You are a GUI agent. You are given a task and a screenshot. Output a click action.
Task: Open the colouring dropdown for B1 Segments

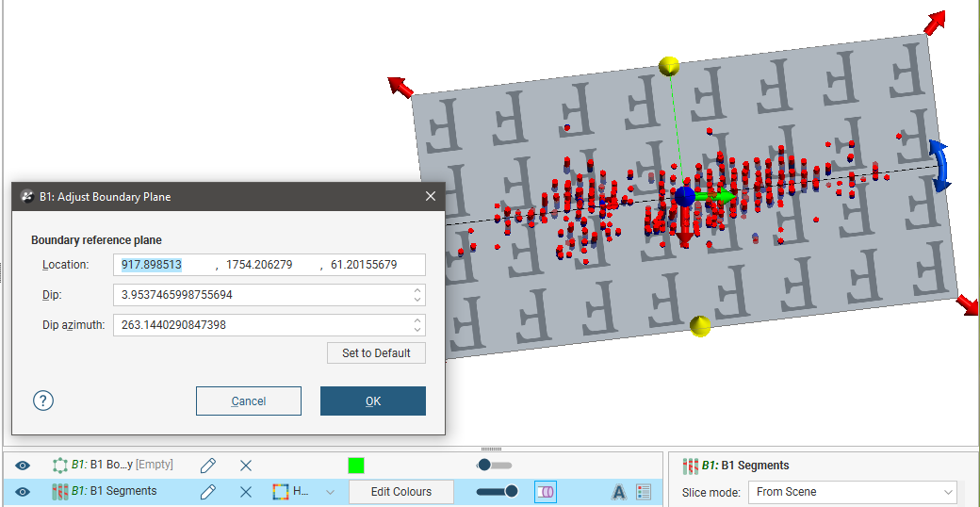click(329, 492)
